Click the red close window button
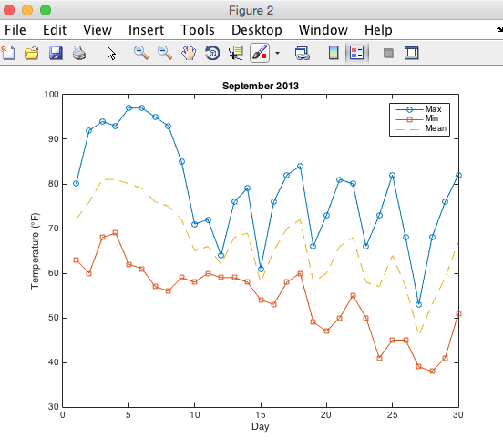The image size is (503, 448). (9, 10)
